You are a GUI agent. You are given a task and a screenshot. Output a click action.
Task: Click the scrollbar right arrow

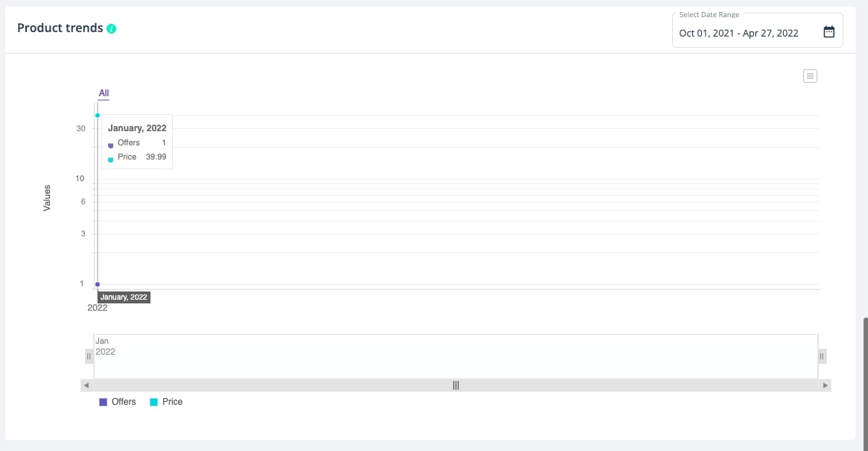(x=825, y=385)
